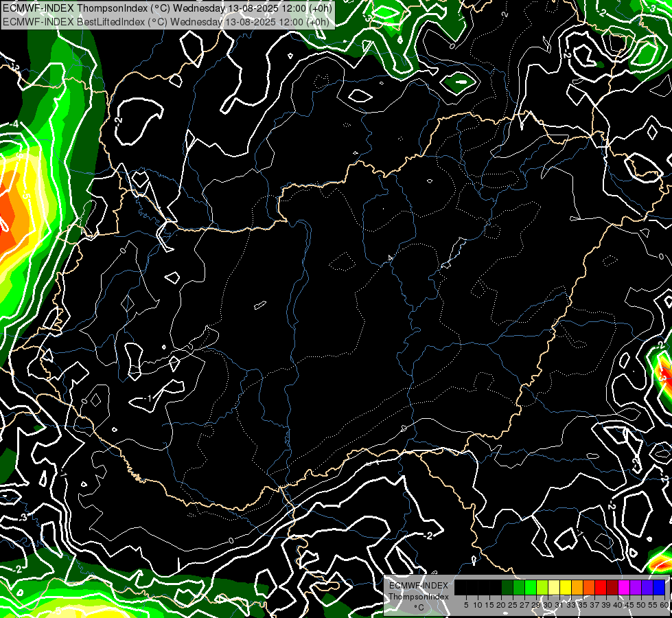The image size is (672, 618).
Task: Click the legend scale value 15
Action: point(489,605)
